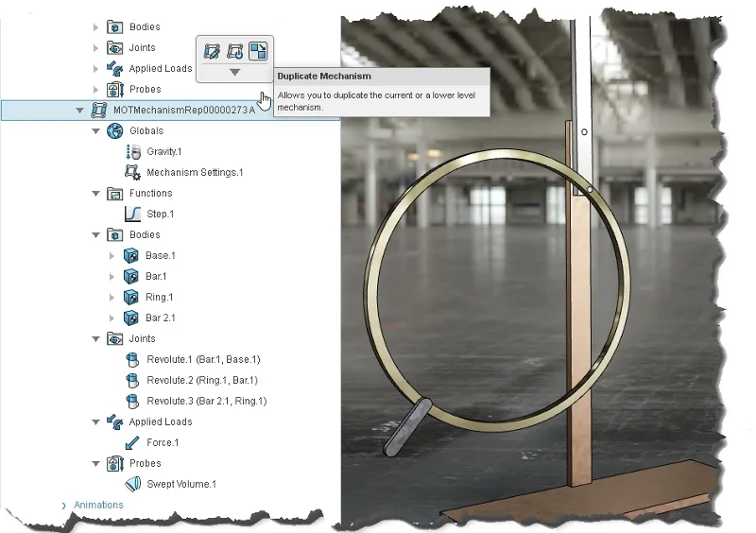756x533 pixels.
Task: Click the Ring.1 body cube icon
Action: click(x=132, y=297)
